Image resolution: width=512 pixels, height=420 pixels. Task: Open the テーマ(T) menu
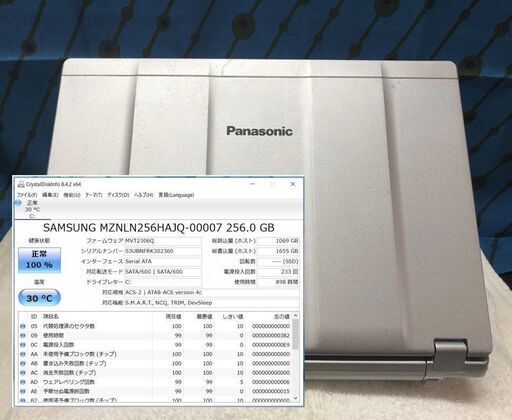click(94, 195)
